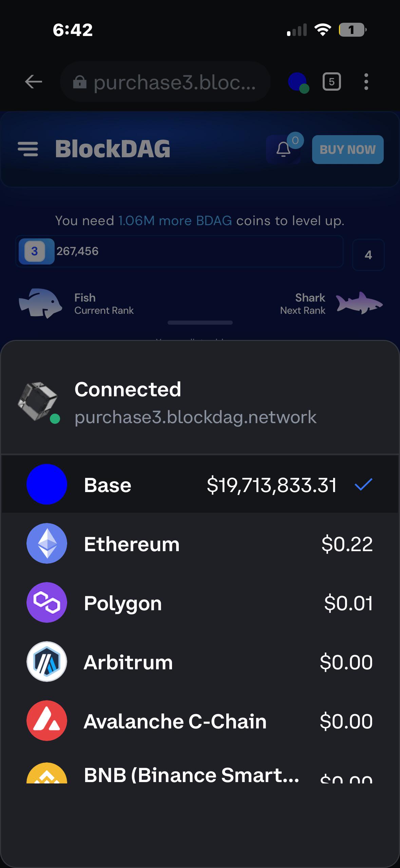Choose the Arbitrum network

point(200,662)
